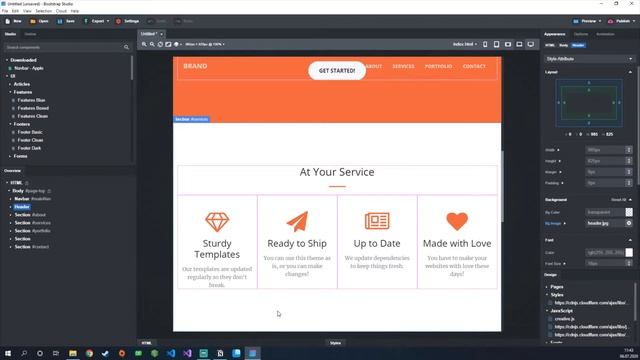Open the Help menu
This screenshot has height=360, width=640.
tap(75, 11)
